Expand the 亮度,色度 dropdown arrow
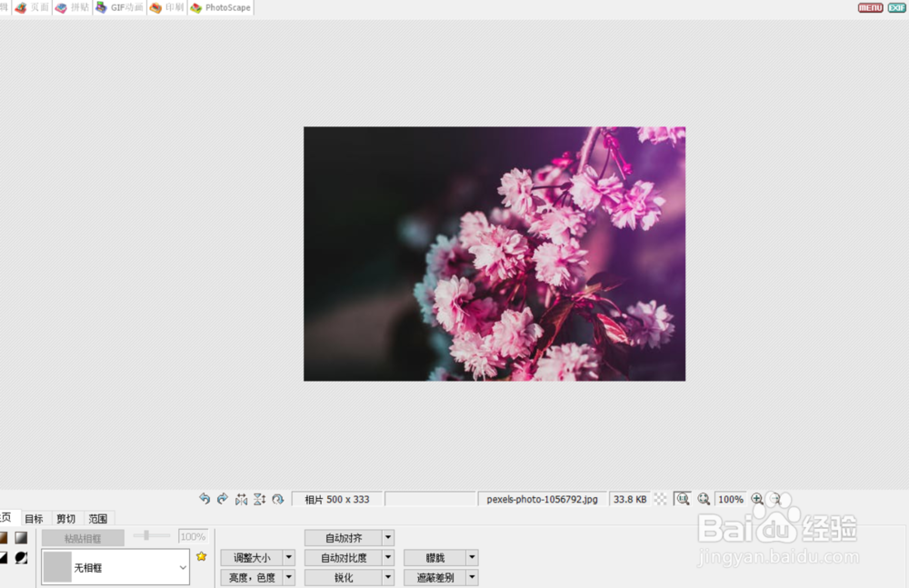 pos(289,578)
